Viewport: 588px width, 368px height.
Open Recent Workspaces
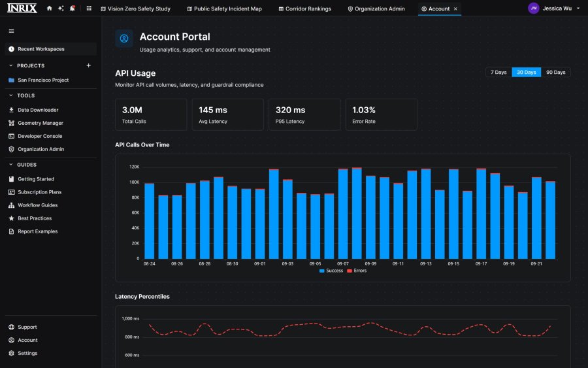[x=50, y=49]
